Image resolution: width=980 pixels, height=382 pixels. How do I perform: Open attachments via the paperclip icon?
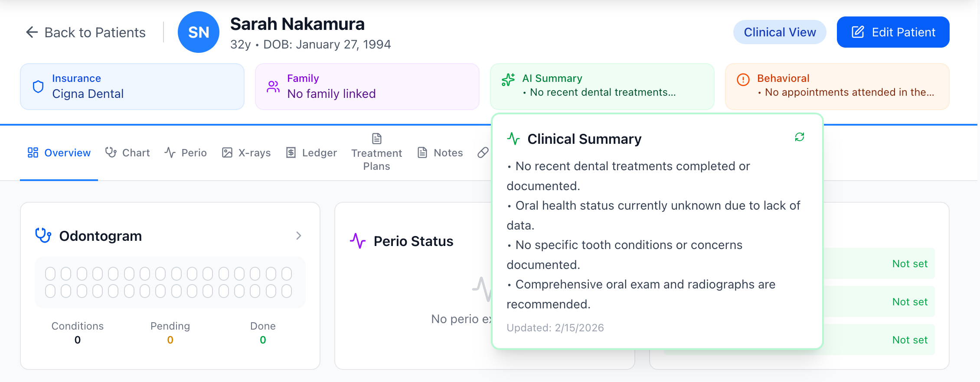click(x=482, y=152)
